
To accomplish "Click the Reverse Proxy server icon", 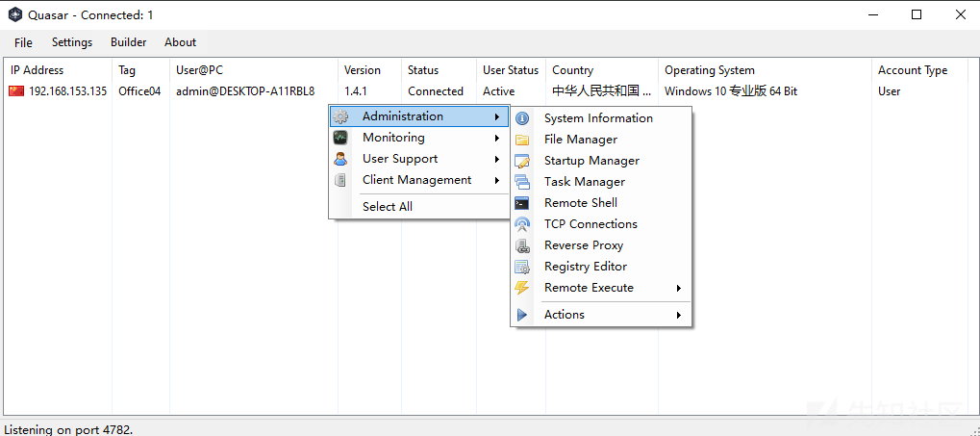I will 522,245.
